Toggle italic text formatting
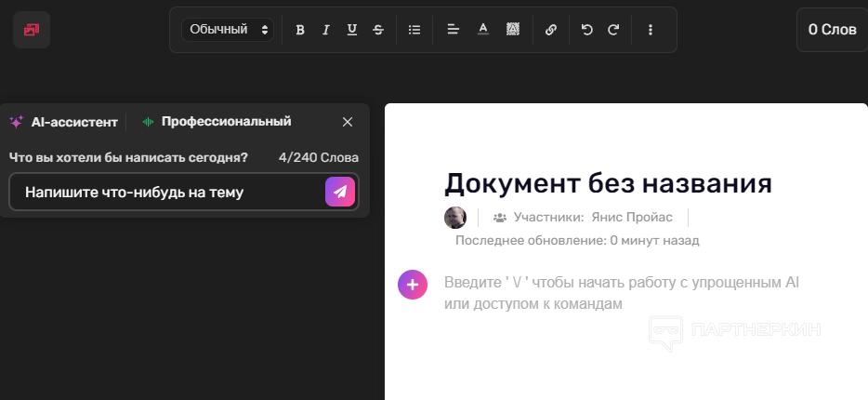Screen dimensions: 868x400 click(326, 30)
